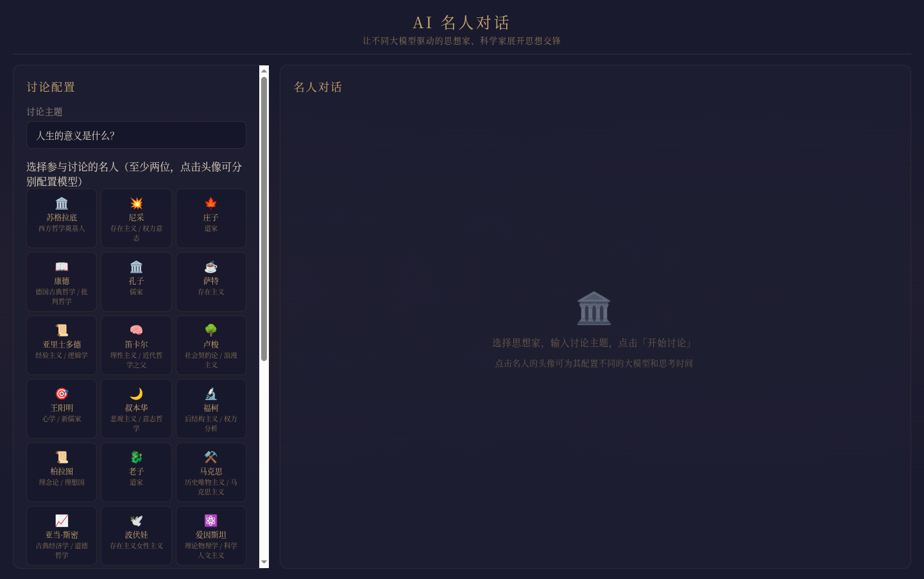The width and height of the screenshot is (924, 579).
Task: Click the 存在主义女性主义 description text
Action: pyautogui.click(x=136, y=546)
